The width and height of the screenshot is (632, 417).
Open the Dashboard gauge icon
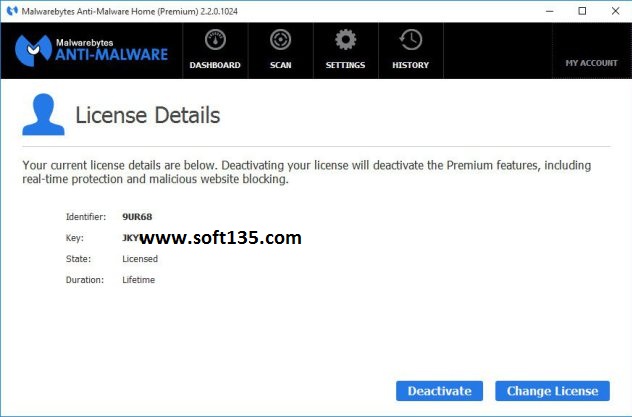coord(215,40)
